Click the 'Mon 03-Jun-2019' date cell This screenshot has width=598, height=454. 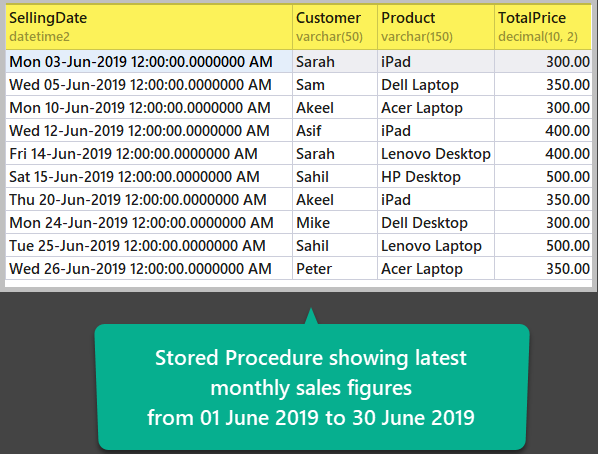[149, 61]
